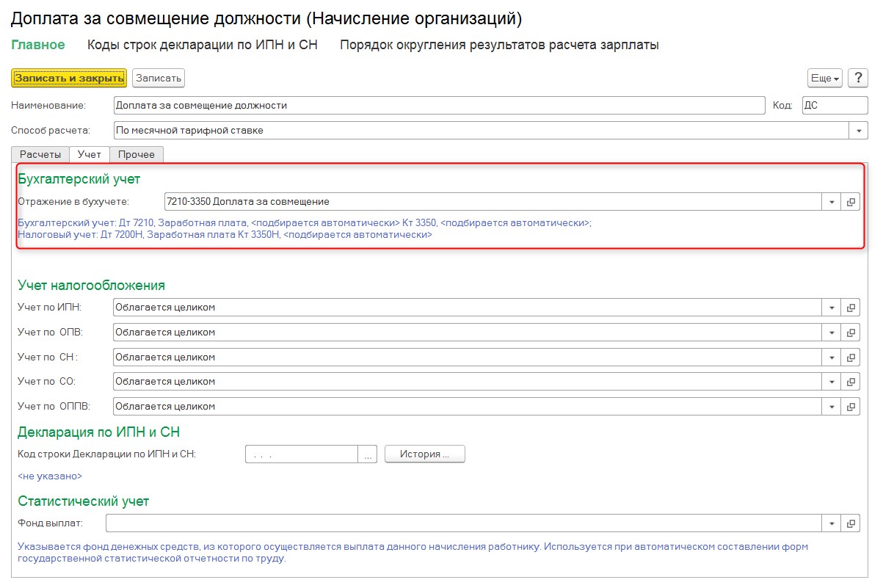Screen dimensions: 883x588
Task: Open the linked item icon for Фонд выплат
Action: coord(851,523)
